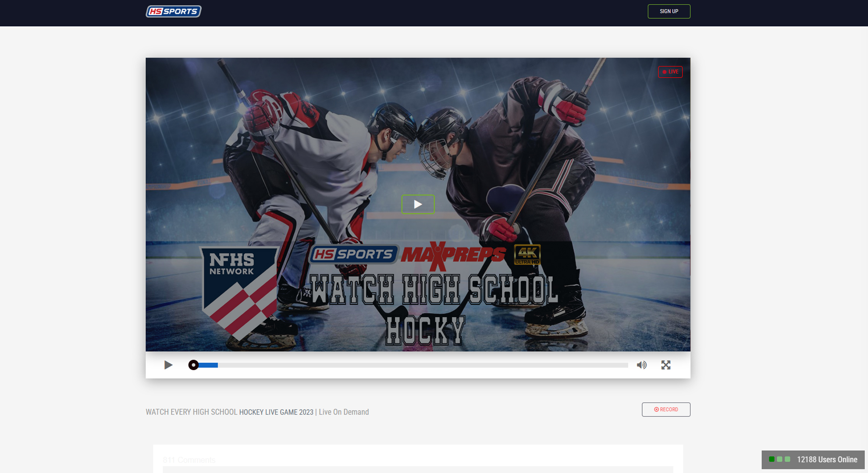
Task: Click the 'HOCKEY LIVE GAME 2023' text
Action: click(276, 412)
